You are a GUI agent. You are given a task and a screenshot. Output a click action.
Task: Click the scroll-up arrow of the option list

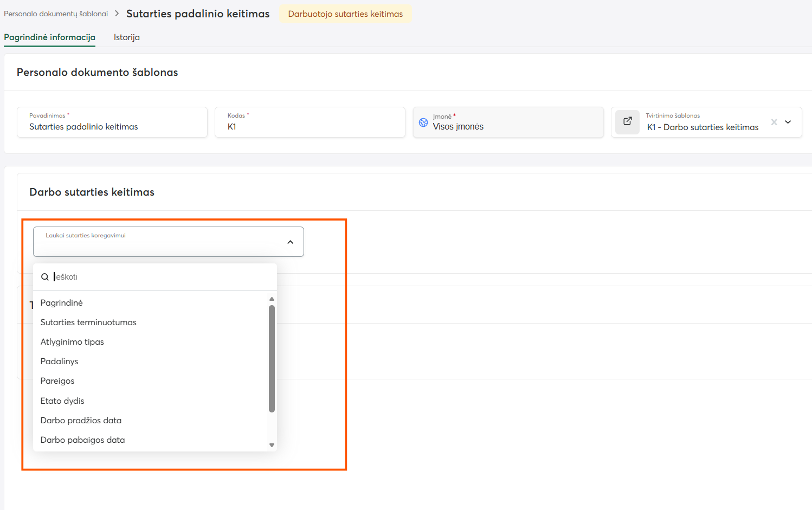(272, 299)
